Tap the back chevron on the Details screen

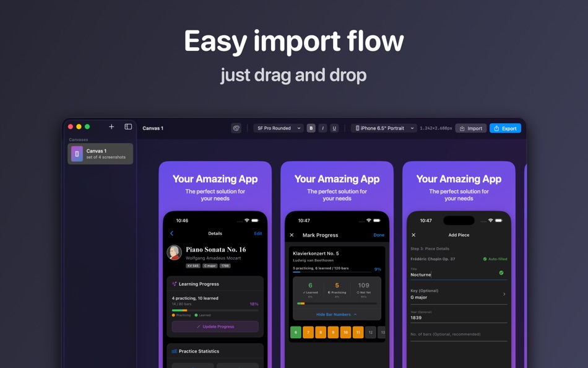point(172,234)
